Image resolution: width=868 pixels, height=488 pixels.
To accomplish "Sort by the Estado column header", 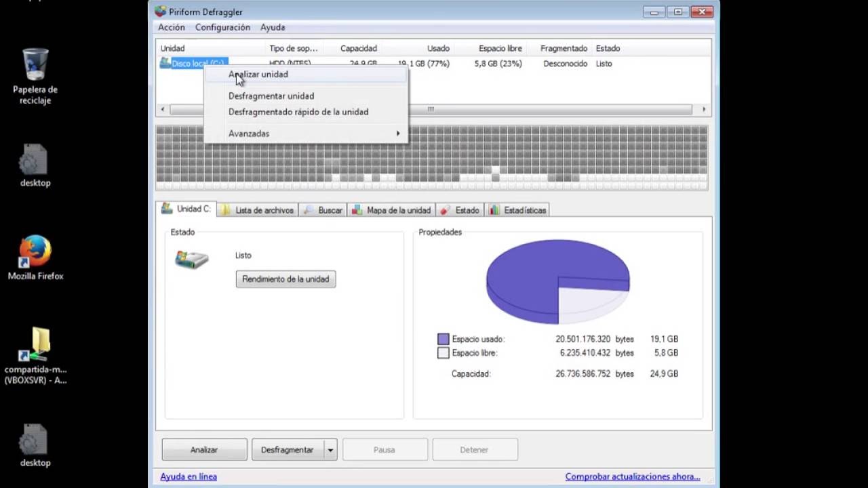I will (x=608, y=48).
